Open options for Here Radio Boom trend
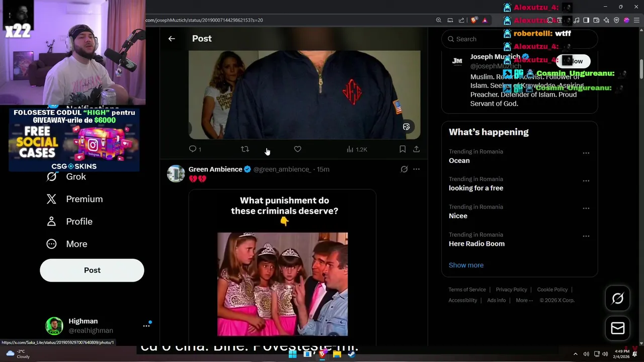This screenshot has width=644, height=362. (x=586, y=236)
